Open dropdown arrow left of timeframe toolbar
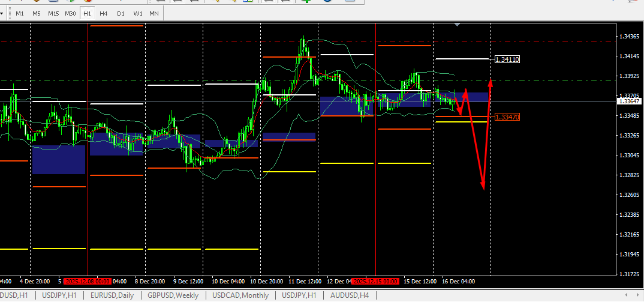This screenshot has height=302, width=644. 2,14
